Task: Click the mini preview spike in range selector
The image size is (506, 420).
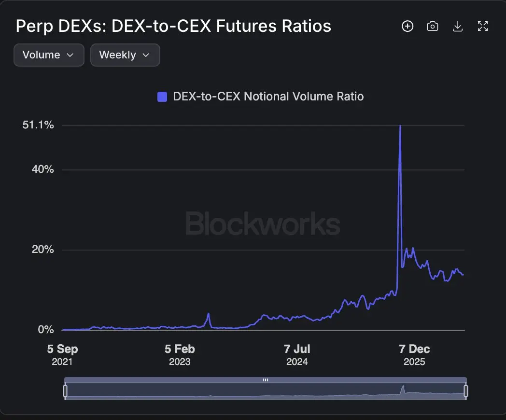Action: (402, 390)
